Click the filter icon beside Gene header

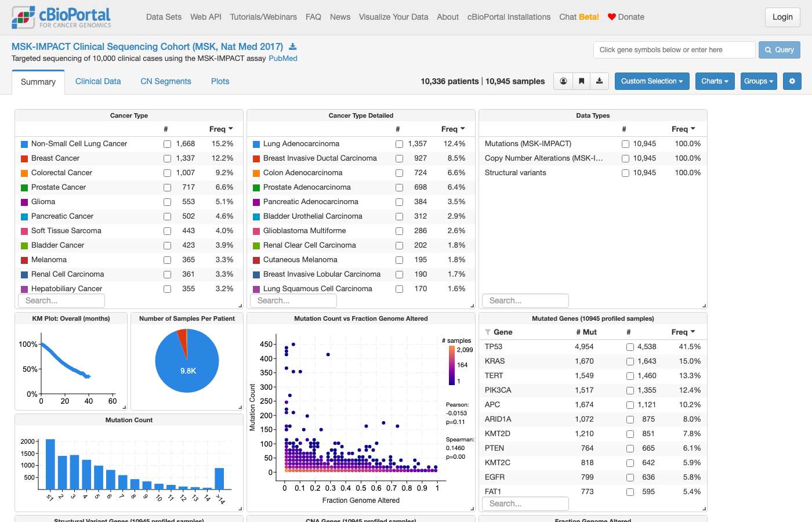point(488,332)
